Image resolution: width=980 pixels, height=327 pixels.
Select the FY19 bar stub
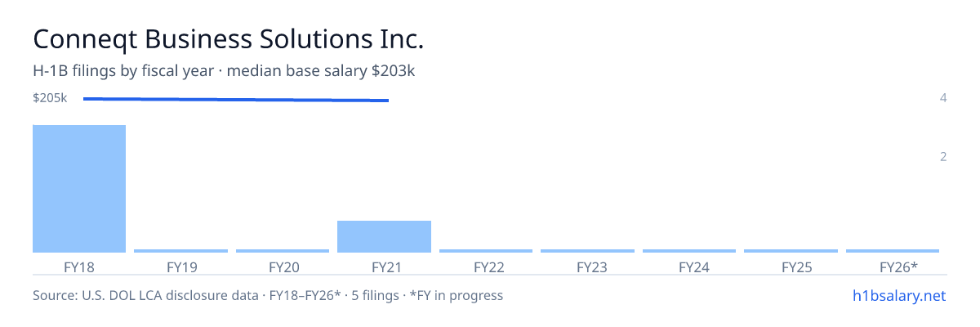tap(180, 251)
